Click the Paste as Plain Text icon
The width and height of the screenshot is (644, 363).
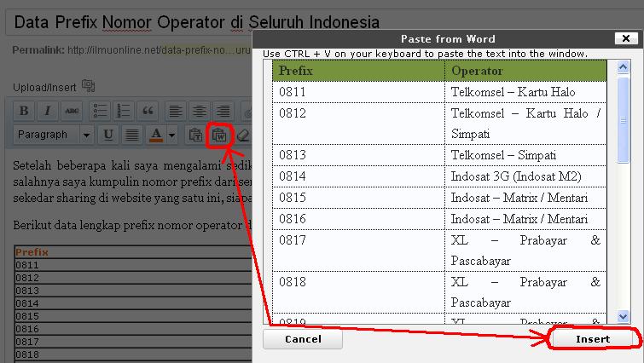point(195,135)
